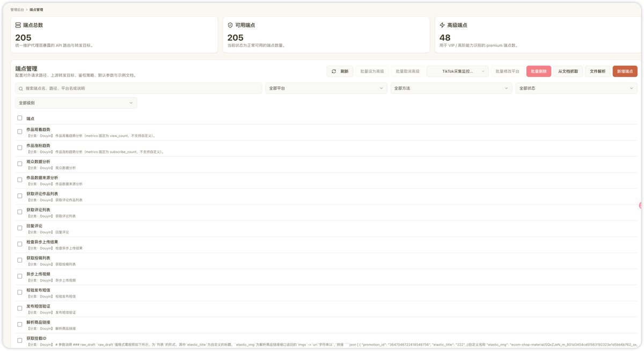
Task: Click the 从文档抓取 button
Action: coord(568,71)
